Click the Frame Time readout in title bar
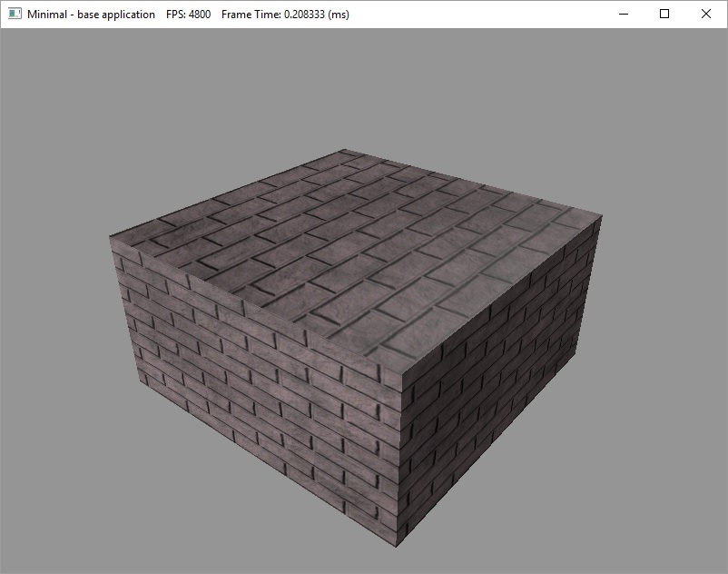The height and width of the screenshot is (574, 728). tap(285, 15)
